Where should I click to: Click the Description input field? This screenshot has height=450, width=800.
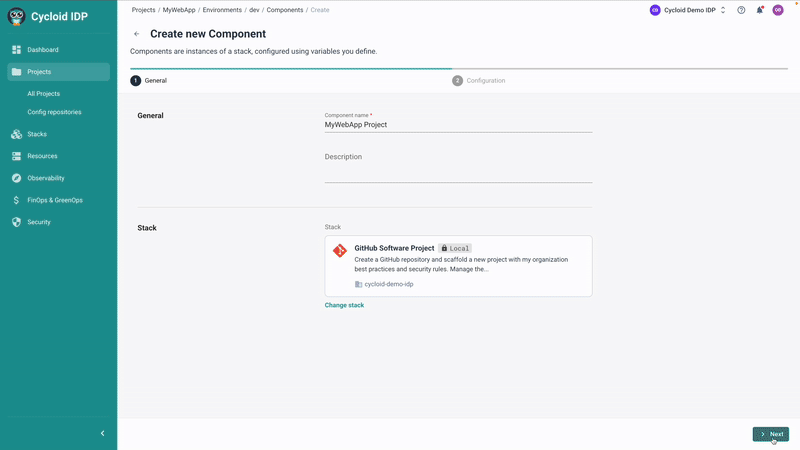point(458,174)
